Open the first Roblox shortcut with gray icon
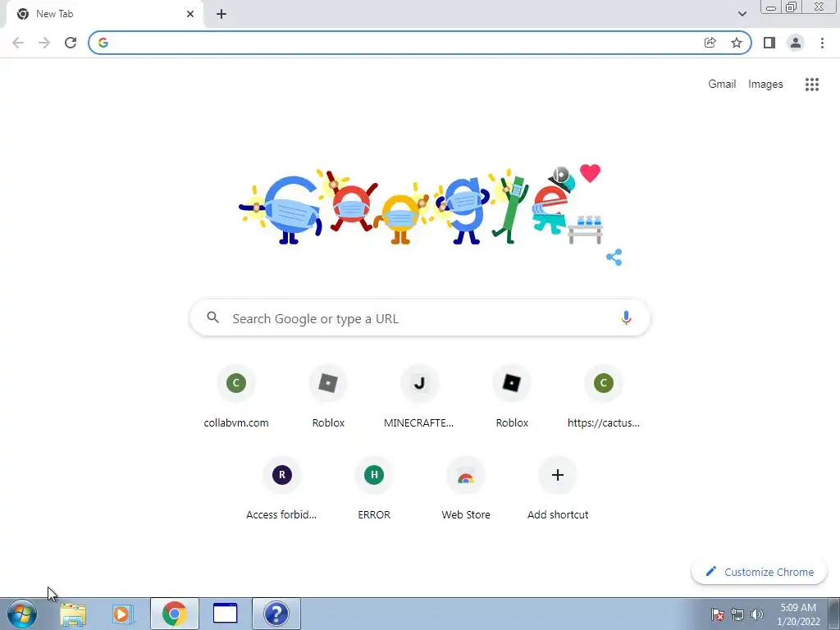The width and height of the screenshot is (840, 630). (x=328, y=396)
